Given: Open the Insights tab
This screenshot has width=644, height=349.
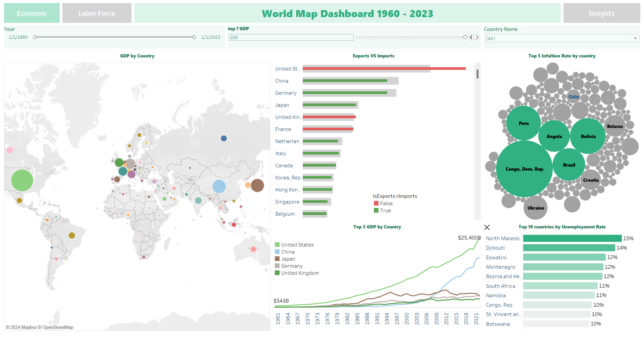Looking at the screenshot, I should 601,13.
